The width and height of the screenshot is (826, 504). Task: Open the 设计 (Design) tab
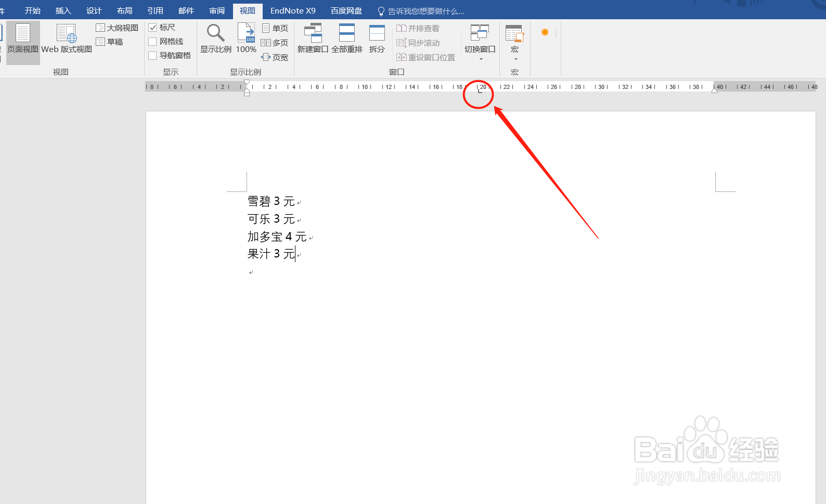(x=94, y=10)
